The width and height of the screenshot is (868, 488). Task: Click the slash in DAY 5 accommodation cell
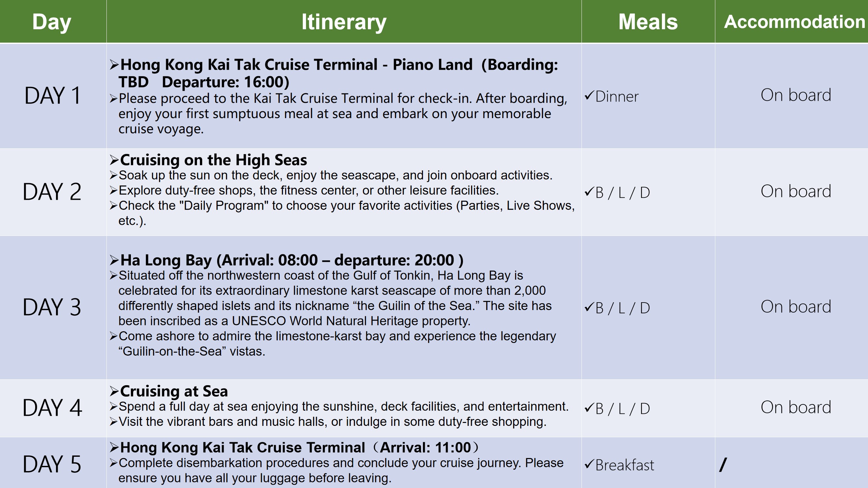(723, 465)
